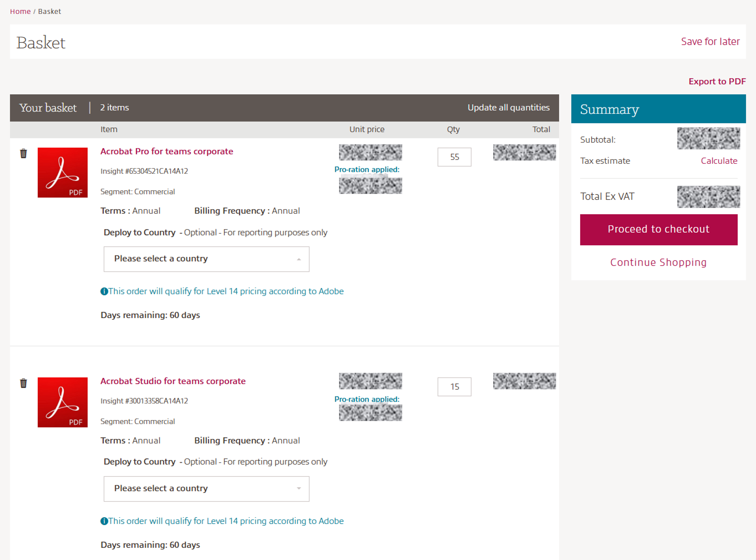Calculate the tax estimate
Image resolution: width=756 pixels, height=560 pixels.
pyautogui.click(x=719, y=161)
